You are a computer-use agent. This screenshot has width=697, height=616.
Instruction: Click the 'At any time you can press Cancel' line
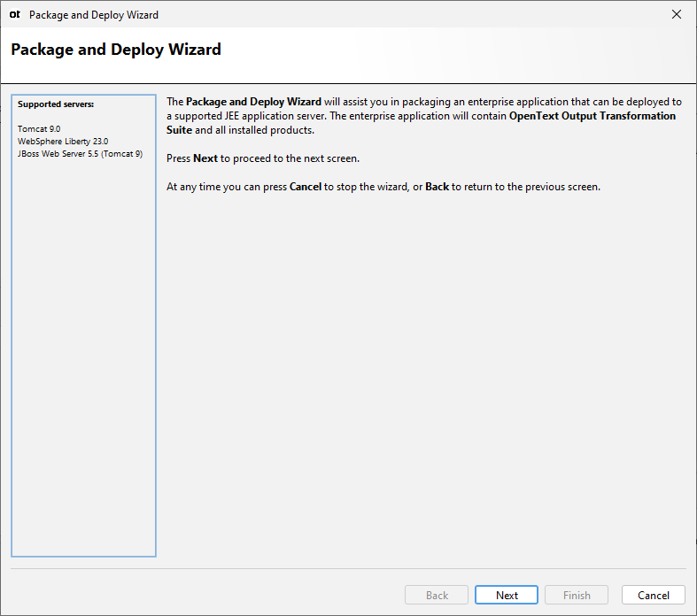383,187
